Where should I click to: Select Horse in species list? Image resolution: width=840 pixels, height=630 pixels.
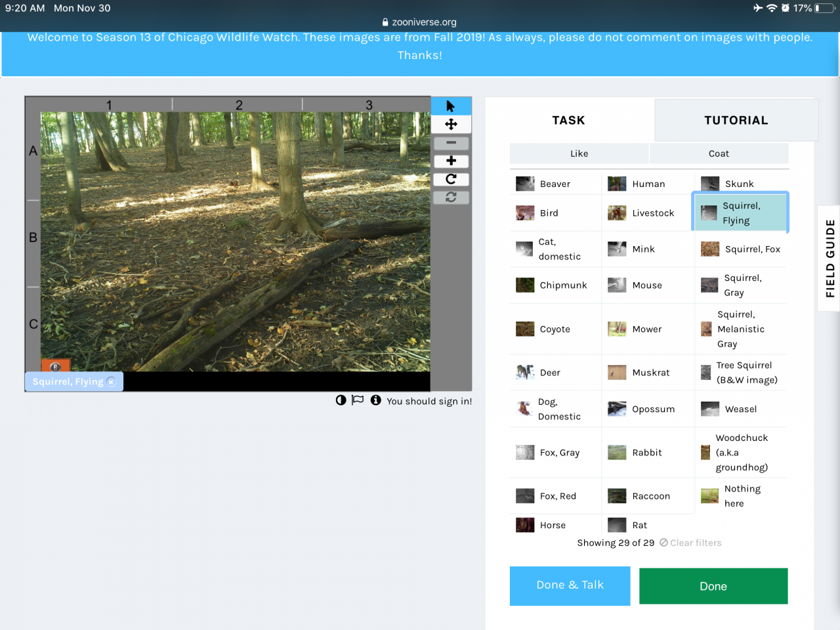tap(555, 525)
